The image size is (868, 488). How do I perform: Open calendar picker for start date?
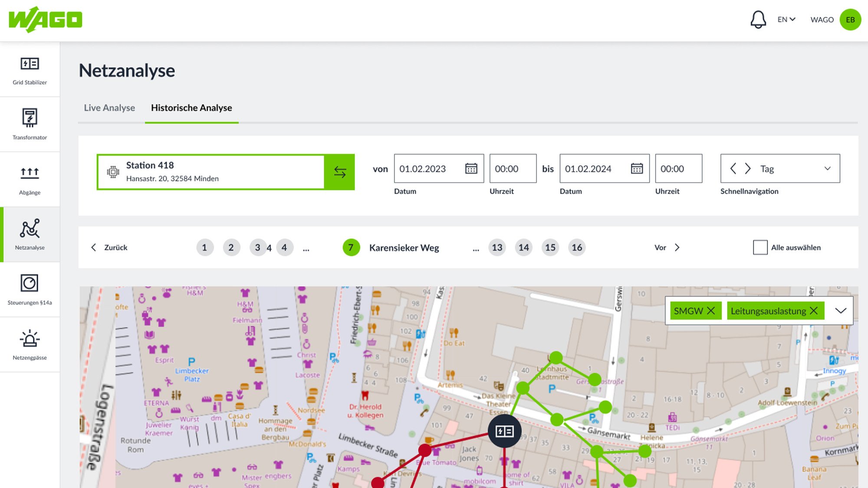[471, 169]
